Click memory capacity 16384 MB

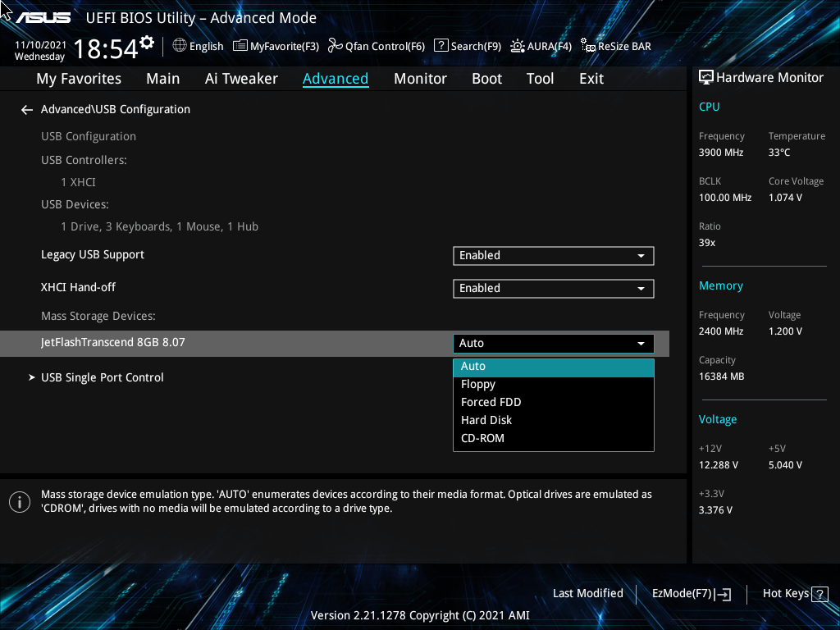[x=722, y=377]
